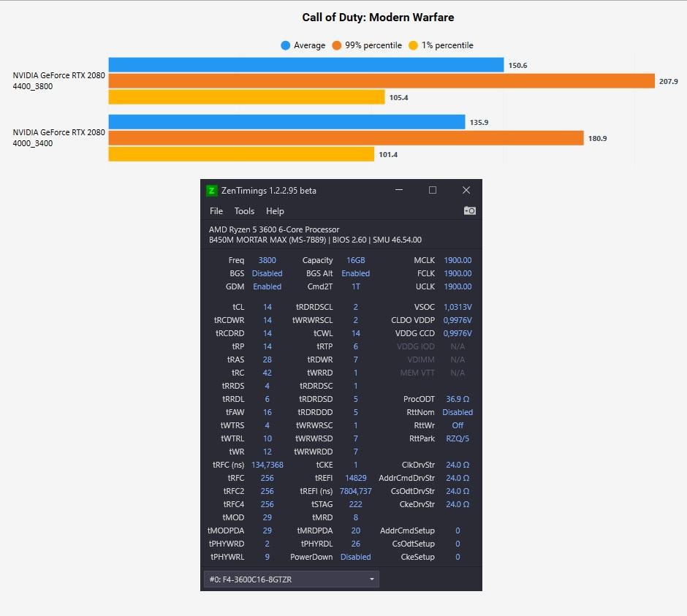Click the AMD Ryzen 5 3600 processor name

(274, 229)
